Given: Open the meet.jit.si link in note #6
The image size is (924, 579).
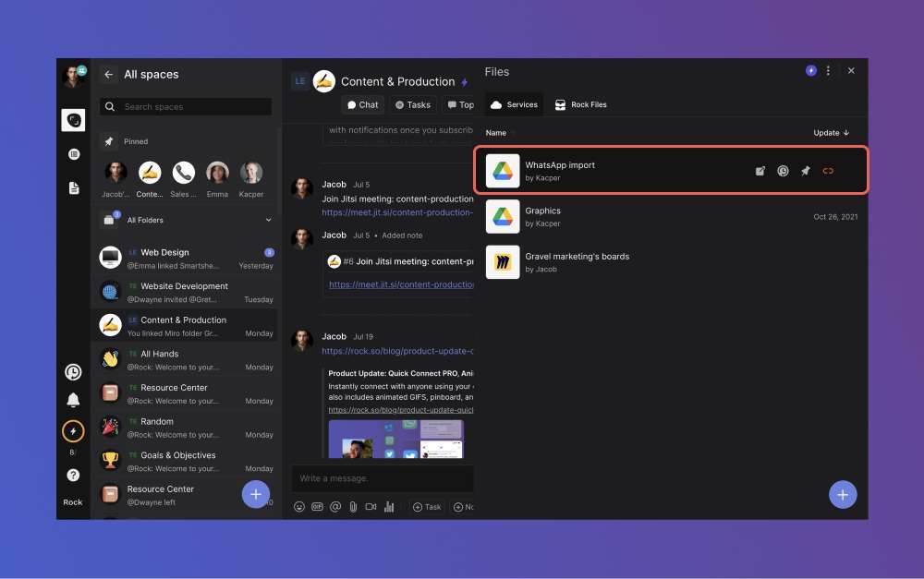Looking at the screenshot, I should (400, 284).
